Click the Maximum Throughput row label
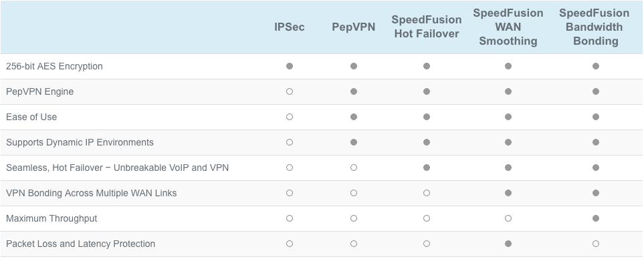 51,218
